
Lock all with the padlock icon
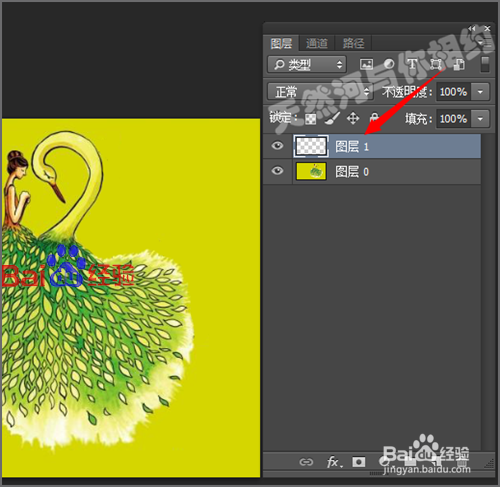(374, 118)
